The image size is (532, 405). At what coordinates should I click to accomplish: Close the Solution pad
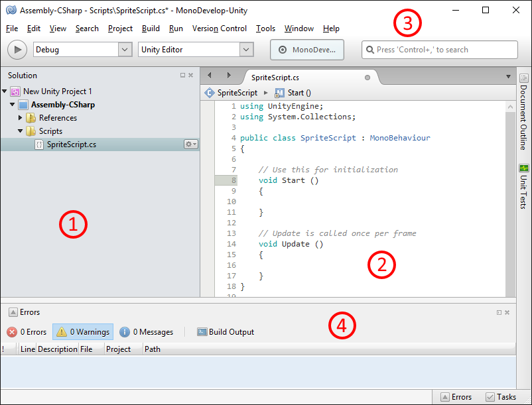point(190,76)
